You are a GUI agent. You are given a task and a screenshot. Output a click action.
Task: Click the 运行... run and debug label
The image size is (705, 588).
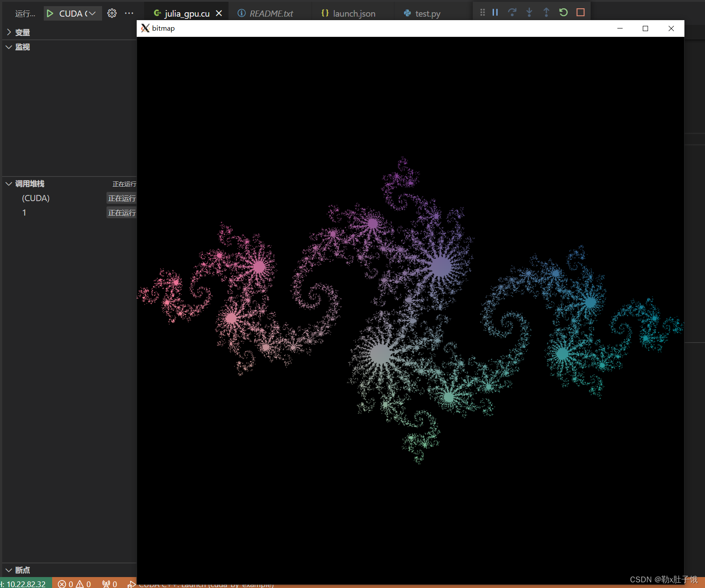[25, 14]
